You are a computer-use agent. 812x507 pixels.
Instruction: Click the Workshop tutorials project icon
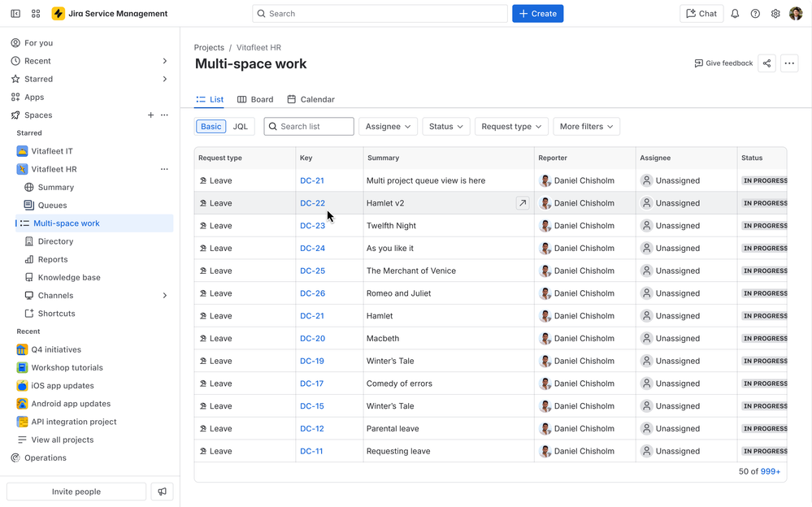[22, 368]
